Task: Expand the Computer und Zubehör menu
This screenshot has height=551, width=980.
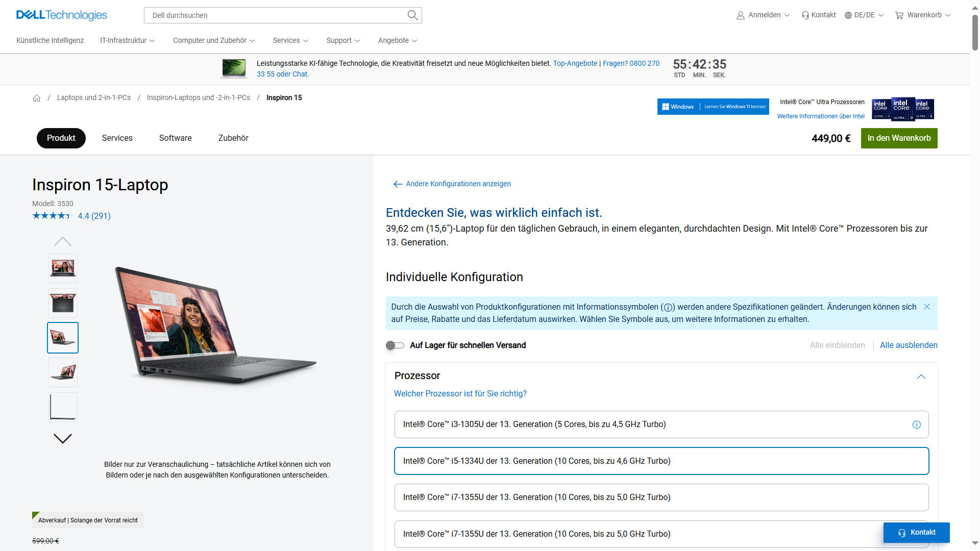Action: 213,40
